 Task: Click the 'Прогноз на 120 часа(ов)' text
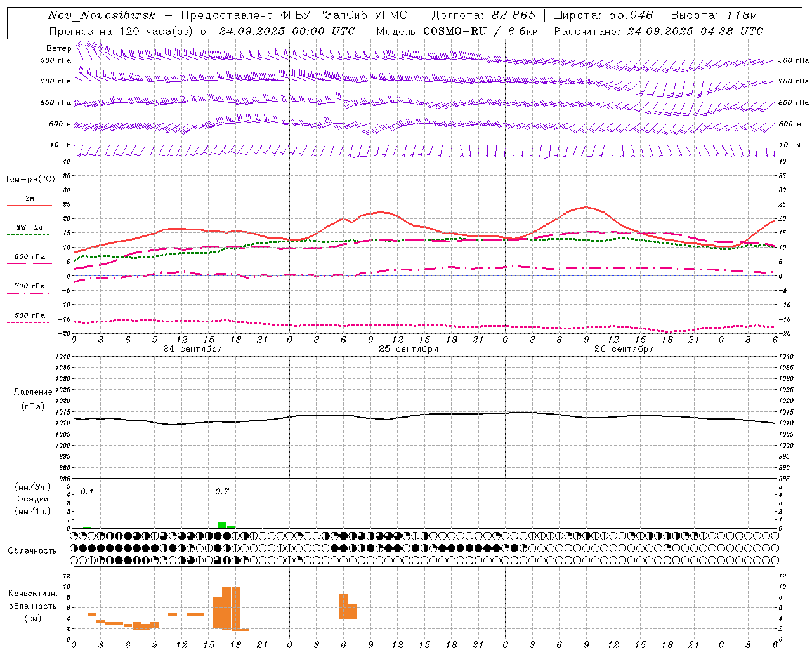pos(121,31)
